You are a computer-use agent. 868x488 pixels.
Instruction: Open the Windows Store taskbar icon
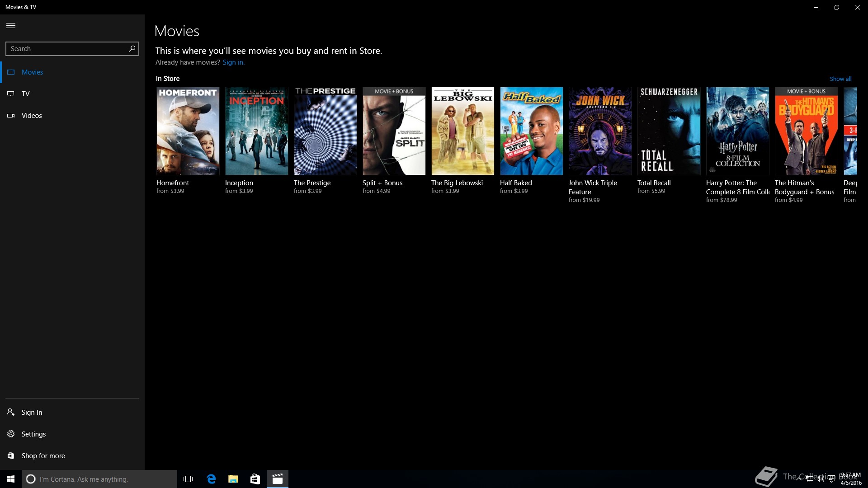coord(255,479)
